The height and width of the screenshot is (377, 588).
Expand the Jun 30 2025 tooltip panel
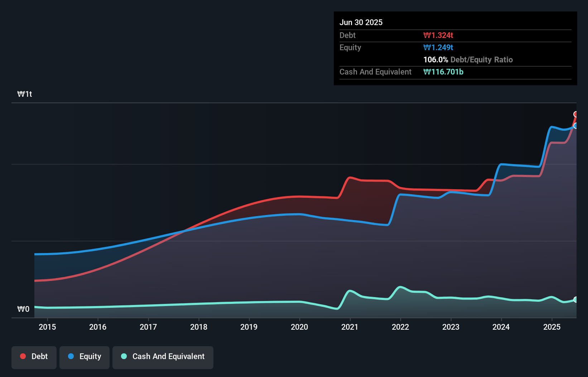361,22
